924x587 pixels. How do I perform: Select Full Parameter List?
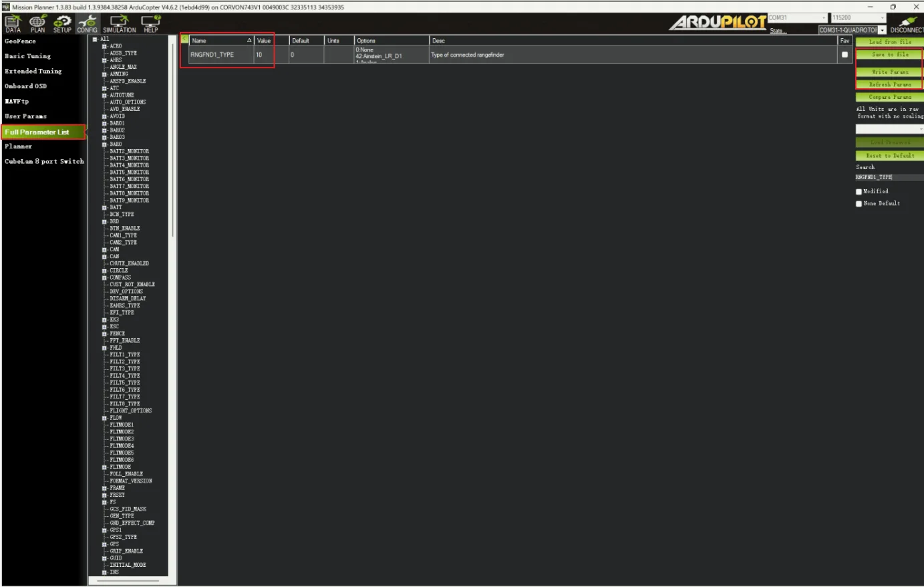click(x=43, y=132)
